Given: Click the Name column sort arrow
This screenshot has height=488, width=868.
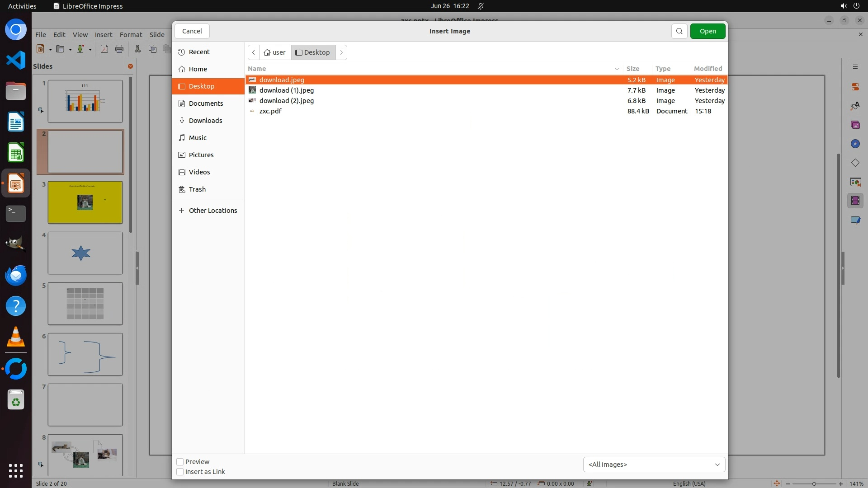Looking at the screenshot, I should (617, 69).
